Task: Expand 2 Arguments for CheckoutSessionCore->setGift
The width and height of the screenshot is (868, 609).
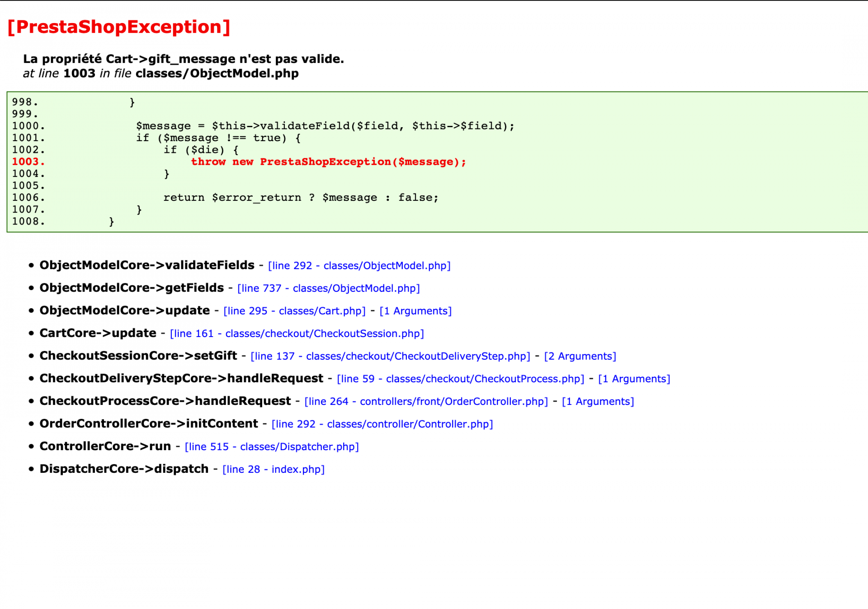Action: [x=580, y=356]
